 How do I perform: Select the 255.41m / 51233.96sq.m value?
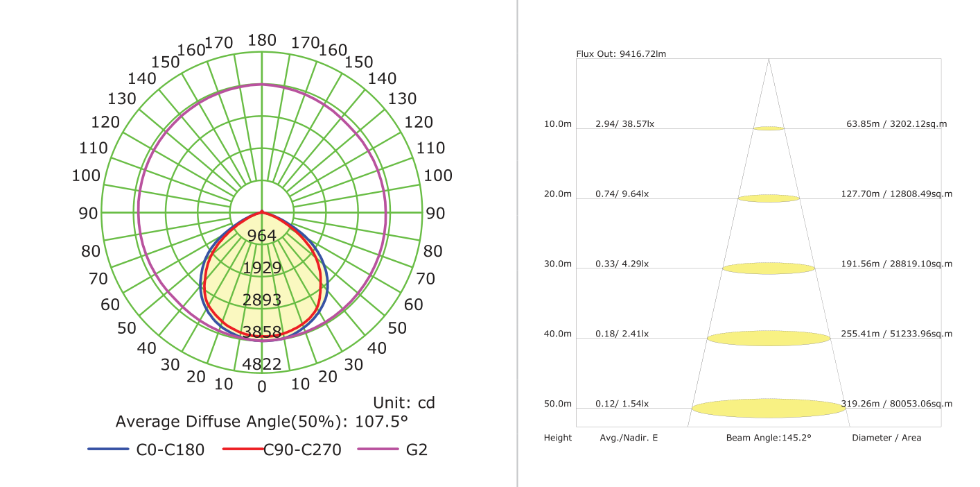pyautogui.click(x=897, y=334)
